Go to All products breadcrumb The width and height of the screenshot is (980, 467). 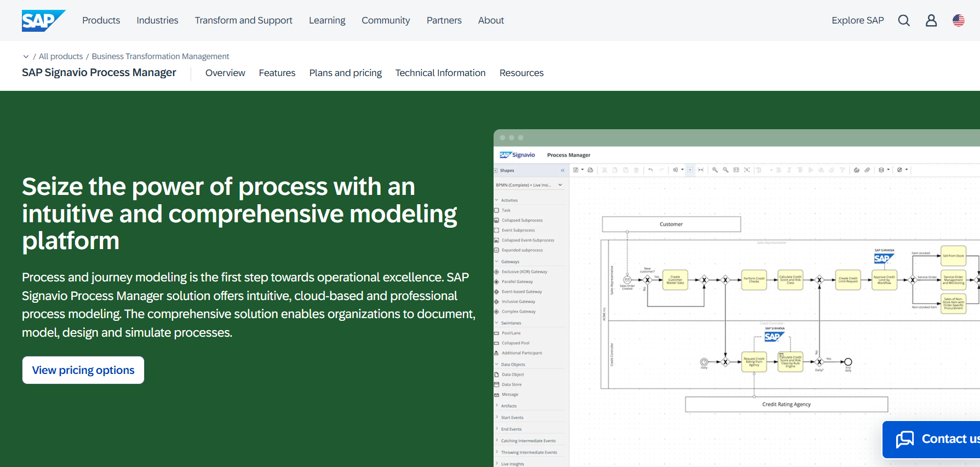[x=61, y=56]
